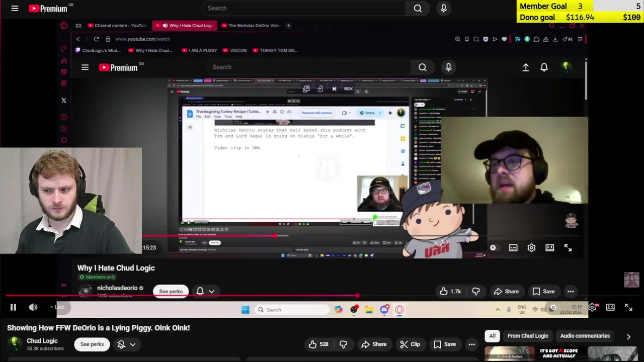Mute the outer player's volume speaker icon

point(33,307)
